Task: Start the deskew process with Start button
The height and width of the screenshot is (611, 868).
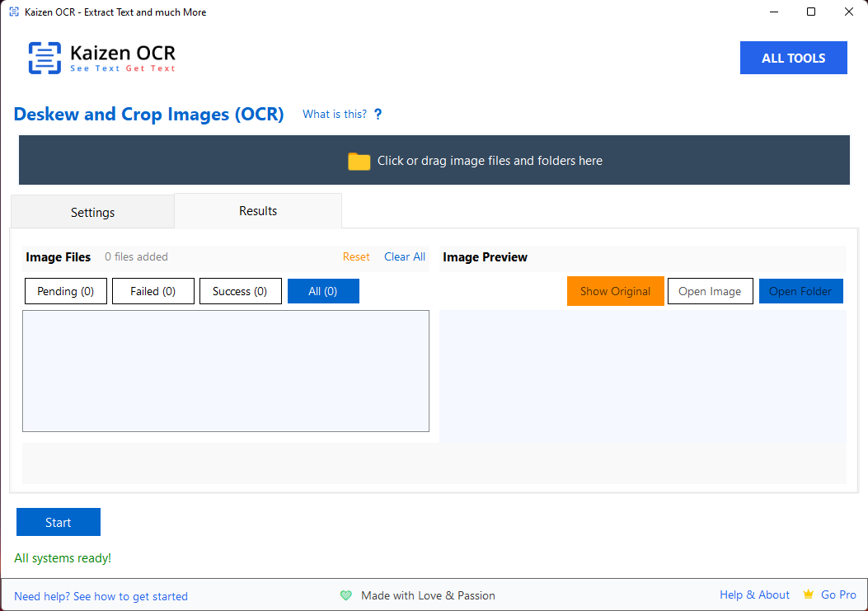Action: coord(59,522)
